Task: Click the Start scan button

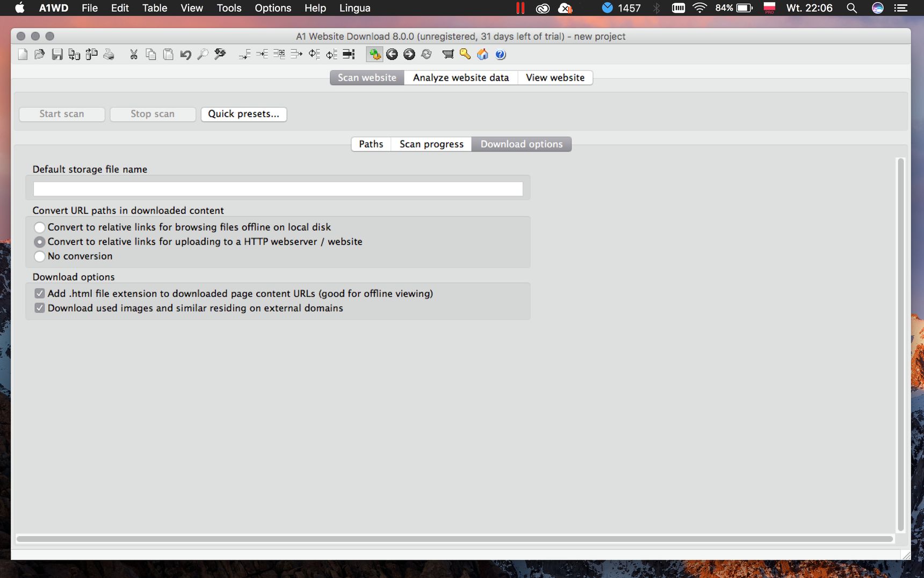Action: pyautogui.click(x=62, y=114)
